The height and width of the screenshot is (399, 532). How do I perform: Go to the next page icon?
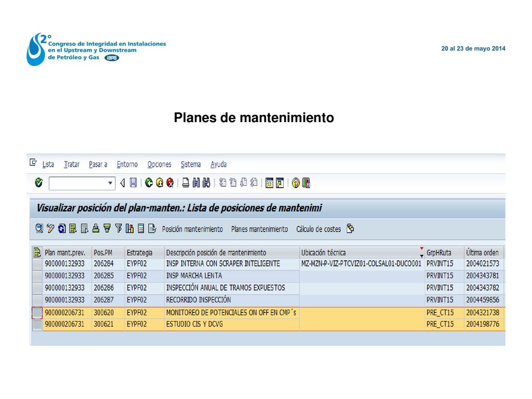[243, 183]
